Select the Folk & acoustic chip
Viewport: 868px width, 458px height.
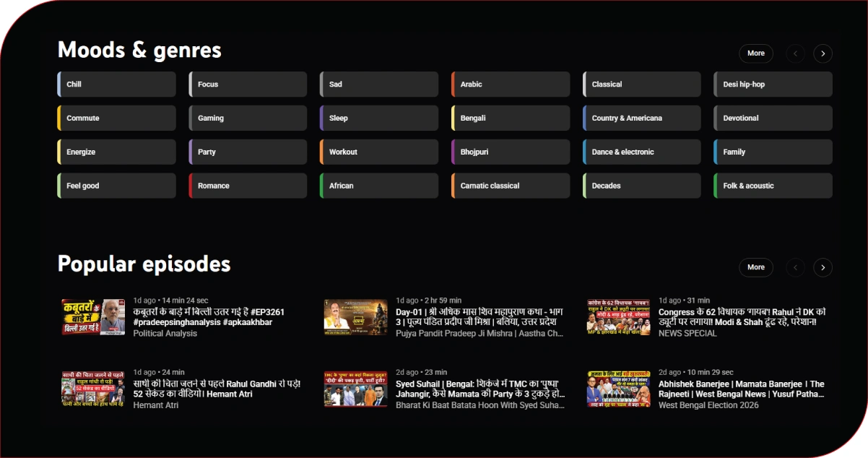point(773,186)
